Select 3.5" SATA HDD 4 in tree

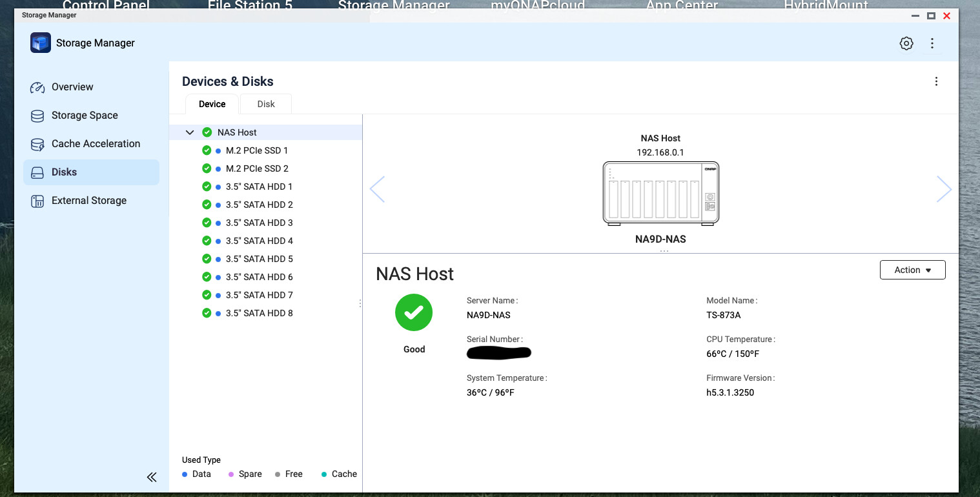[x=259, y=241]
